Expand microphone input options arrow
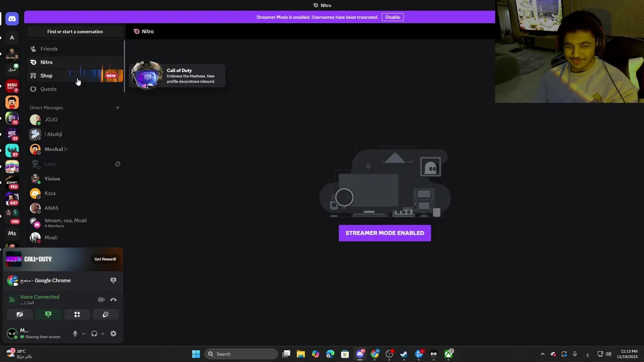This screenshot has width=644, height=362. tap(84, 334)
